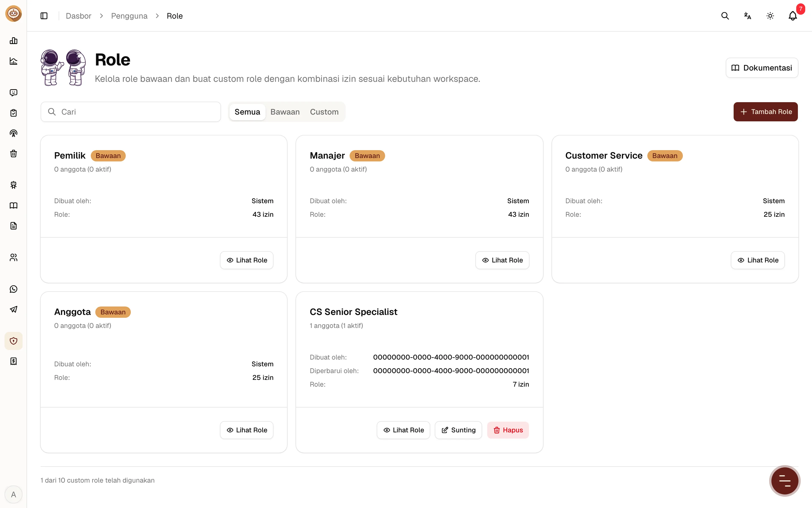The height and width of the screenshot is (508, 812).
Task: Open the document file sidebar icon
Action: (14, 226)
